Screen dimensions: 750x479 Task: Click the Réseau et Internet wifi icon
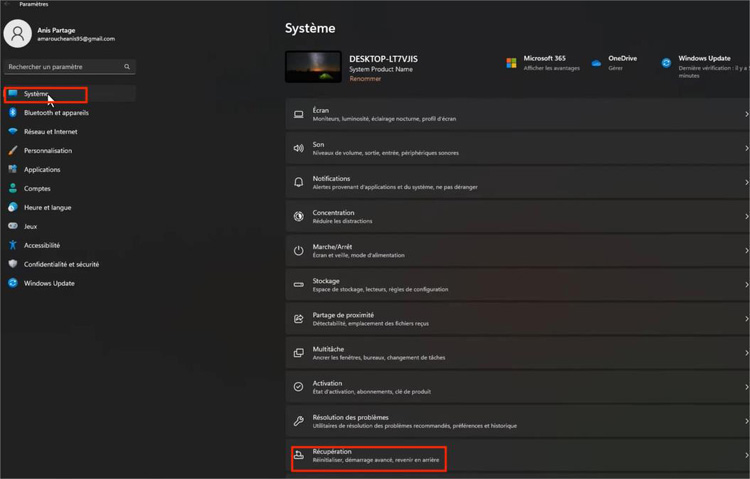[13, 131]
